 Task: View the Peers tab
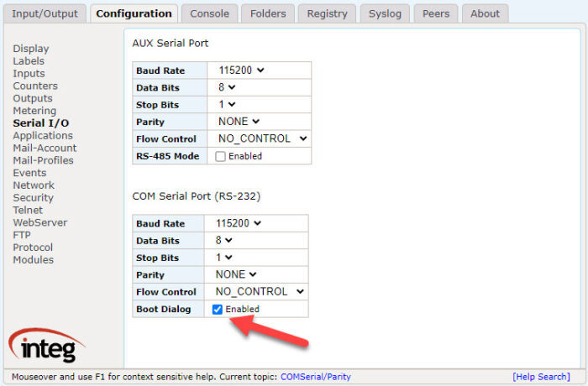click(436, 14)
